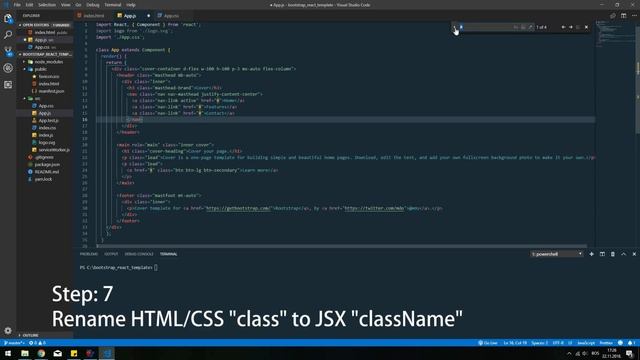640x360 pixels.
Task: Open serviceWorker.js in the explorer
Action: pyautogui.click(x=54, y=150)
